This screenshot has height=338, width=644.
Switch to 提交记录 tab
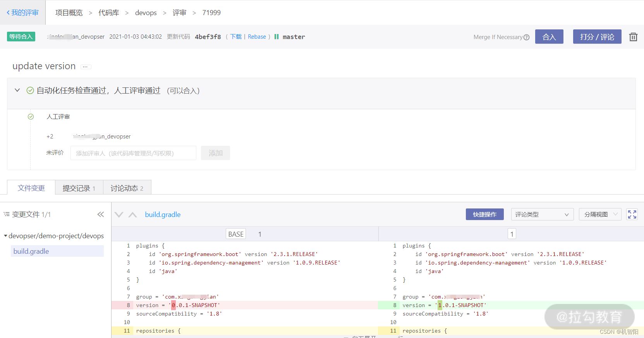click(x=79, y=188)
